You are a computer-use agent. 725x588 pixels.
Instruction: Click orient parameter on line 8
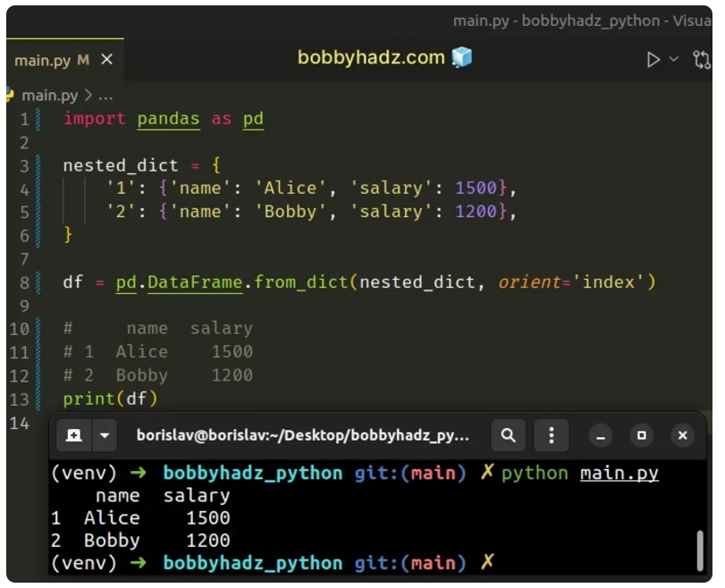529,282
